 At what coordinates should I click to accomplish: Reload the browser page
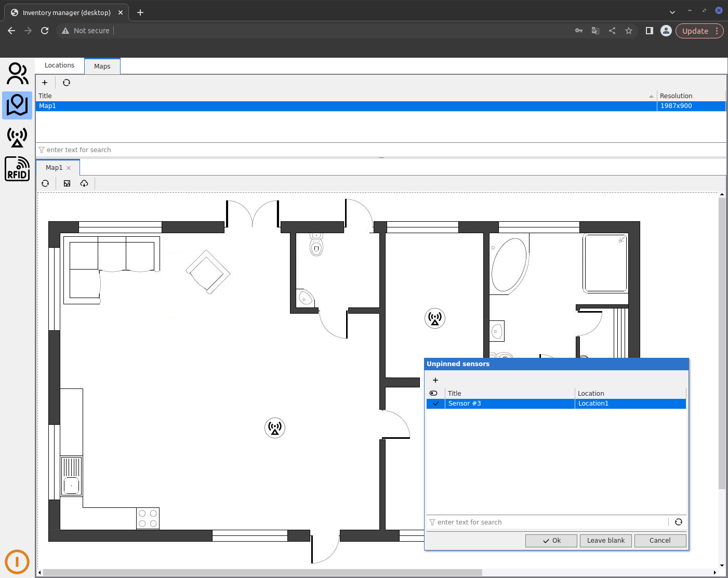click(45, 31)
